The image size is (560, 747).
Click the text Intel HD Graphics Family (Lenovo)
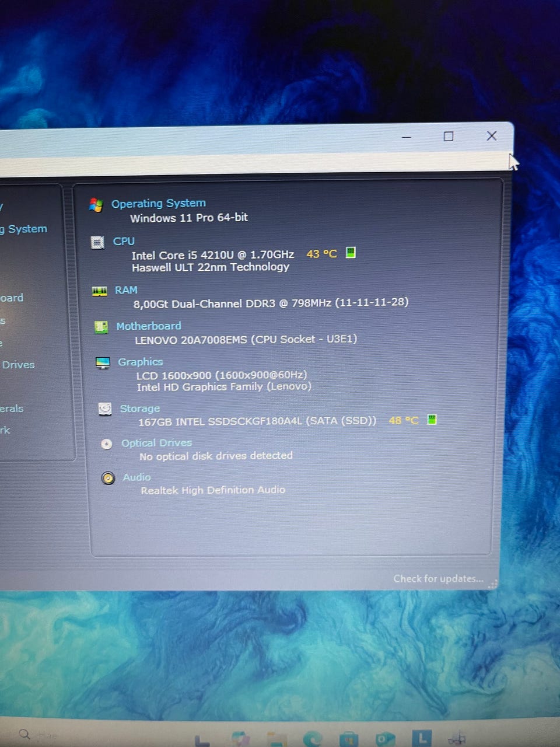point(224,387)
